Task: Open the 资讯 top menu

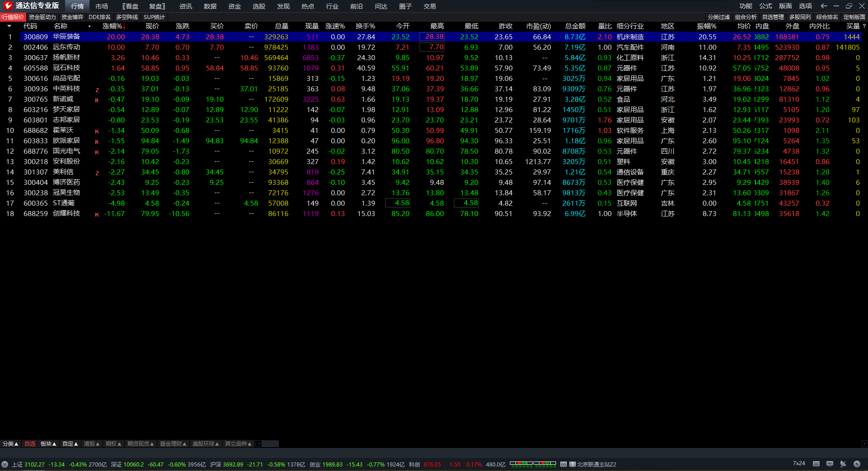Action: pyautogui.click(x=186, y=6)
